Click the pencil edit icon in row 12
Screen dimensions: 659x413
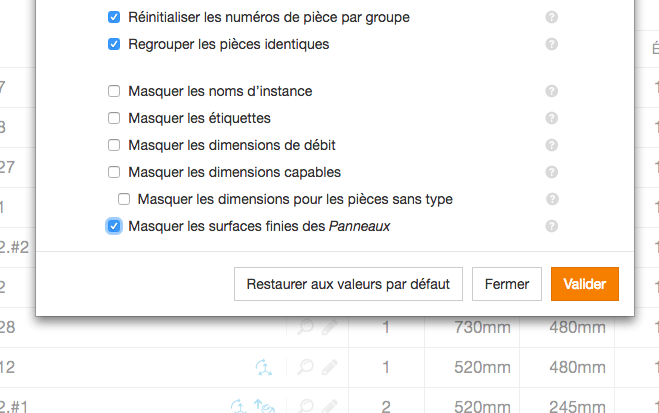(x=330, y=367)
